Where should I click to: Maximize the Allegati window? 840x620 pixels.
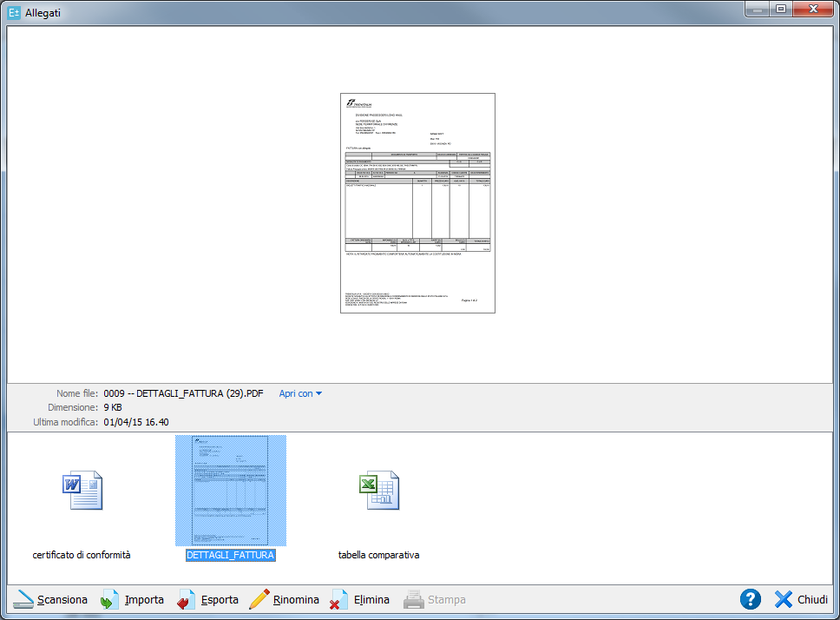(780, 9)
